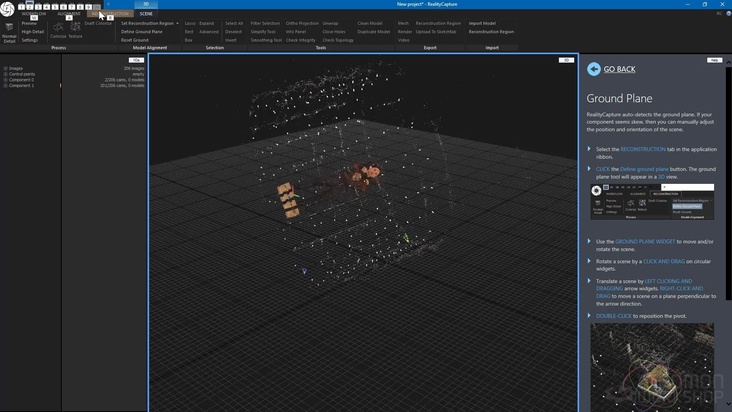Image resolution: width=732 pixels, height=412 pixels.
Task: Click Advanced selection
Action: tap(209, 32)
